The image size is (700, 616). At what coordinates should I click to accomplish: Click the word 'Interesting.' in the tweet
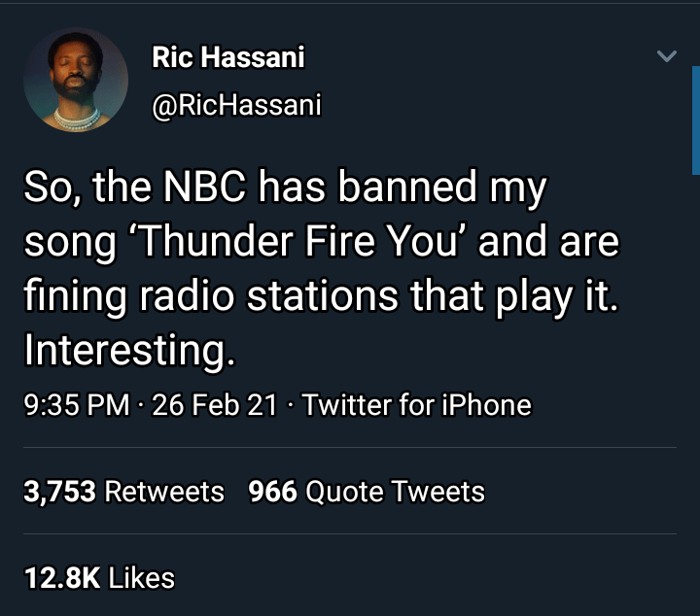click(129, 350)
